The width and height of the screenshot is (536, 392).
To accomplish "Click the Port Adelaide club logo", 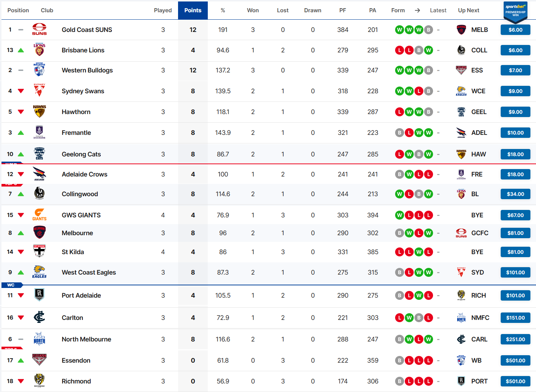I will [x=39, y=295].
